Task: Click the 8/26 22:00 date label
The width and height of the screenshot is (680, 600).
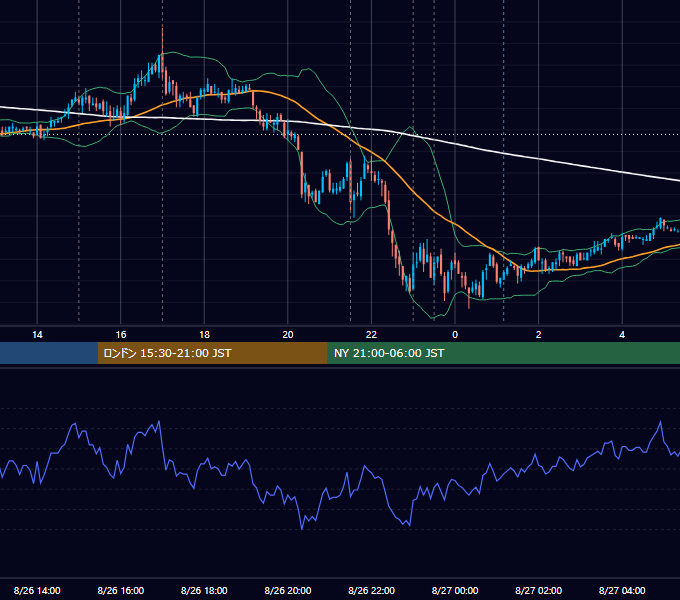Action: point(372,590)
